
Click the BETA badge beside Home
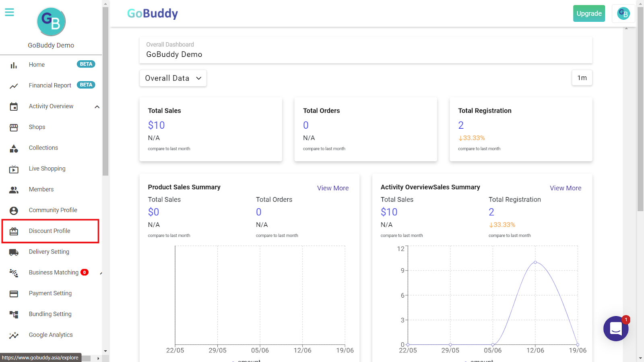(x=86, y=64)
